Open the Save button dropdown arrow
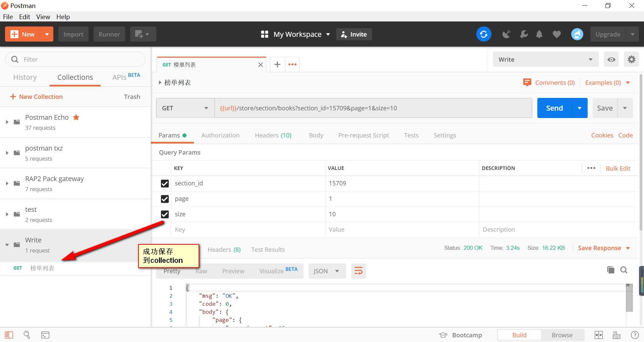The height and width of the screenshot is (342, 644). pyautogui.click(x=625, y=108)
